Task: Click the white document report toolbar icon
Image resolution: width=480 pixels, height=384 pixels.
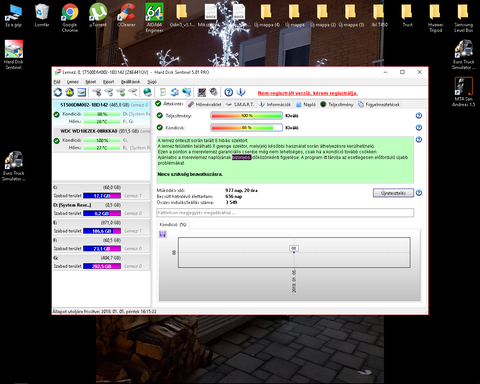Action: [163, 92]
